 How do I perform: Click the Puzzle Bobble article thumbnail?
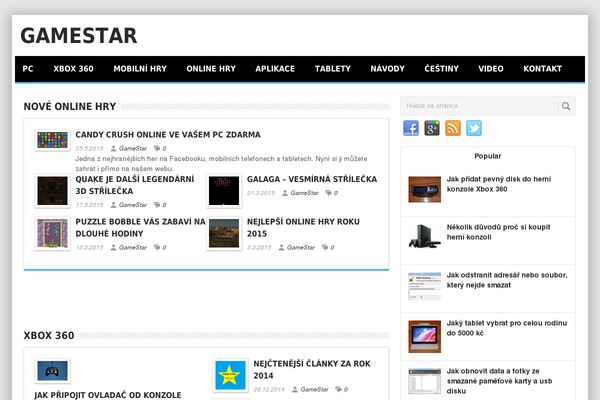[52, 233]
